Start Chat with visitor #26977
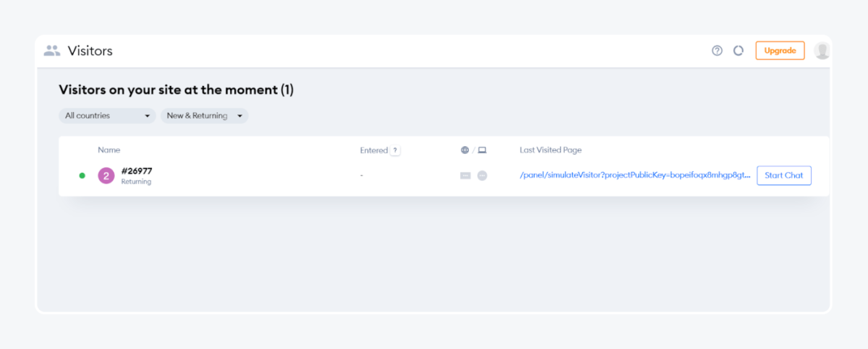868x349 pixels. 783,176
